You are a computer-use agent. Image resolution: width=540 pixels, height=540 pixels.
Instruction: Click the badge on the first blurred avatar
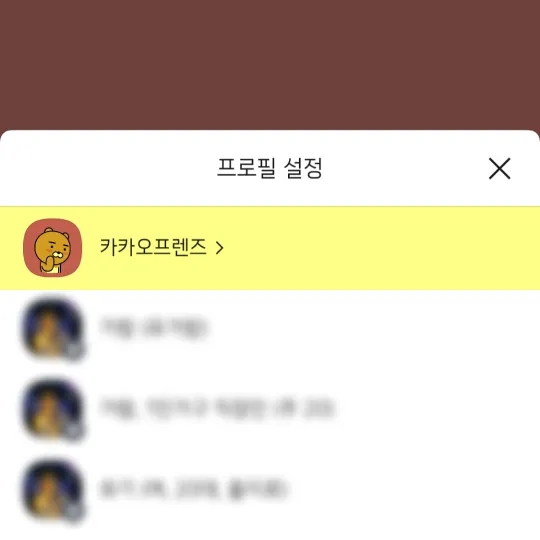(x=74, y=351)
